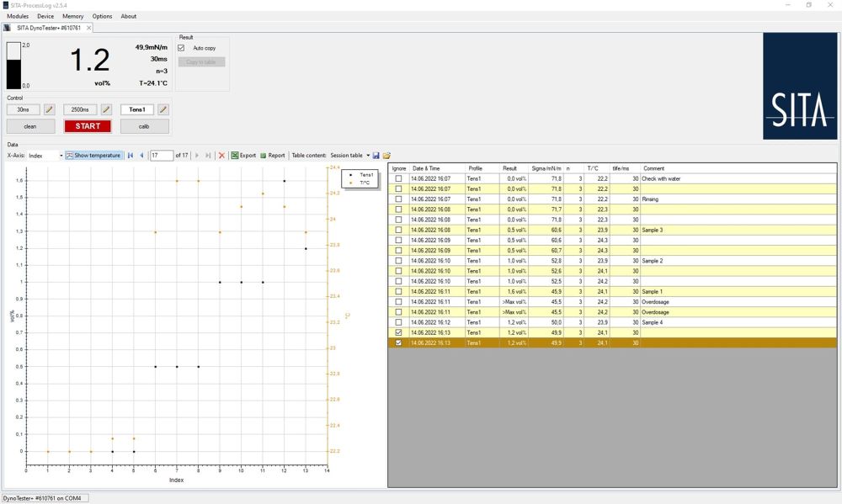Delete record with the red X icon
Image resolution: width=842 pixels, height=504 pixels.
pos(221,156)
